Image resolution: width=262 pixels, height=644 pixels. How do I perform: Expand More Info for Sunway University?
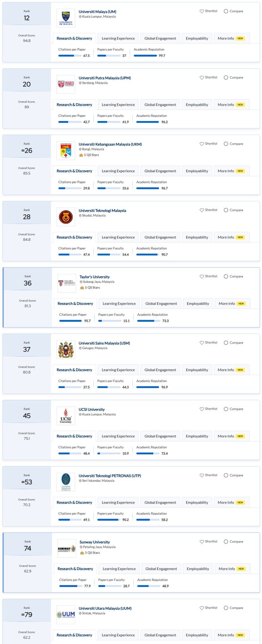pyautogui.click(x=232, y=569)
